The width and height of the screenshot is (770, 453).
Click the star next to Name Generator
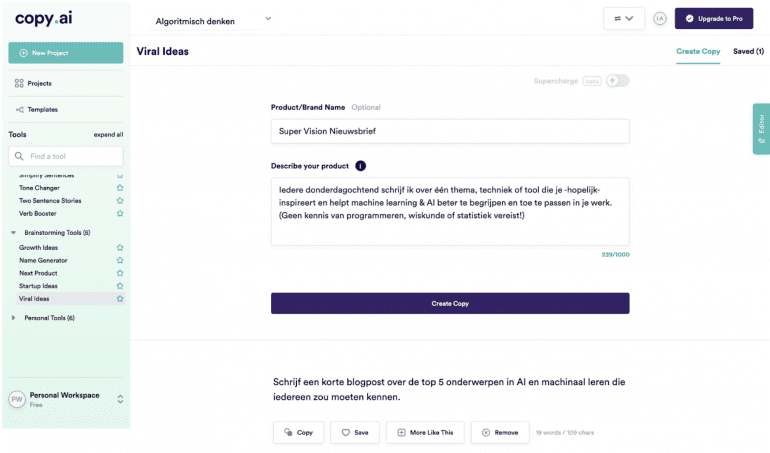tap(120, 260)
